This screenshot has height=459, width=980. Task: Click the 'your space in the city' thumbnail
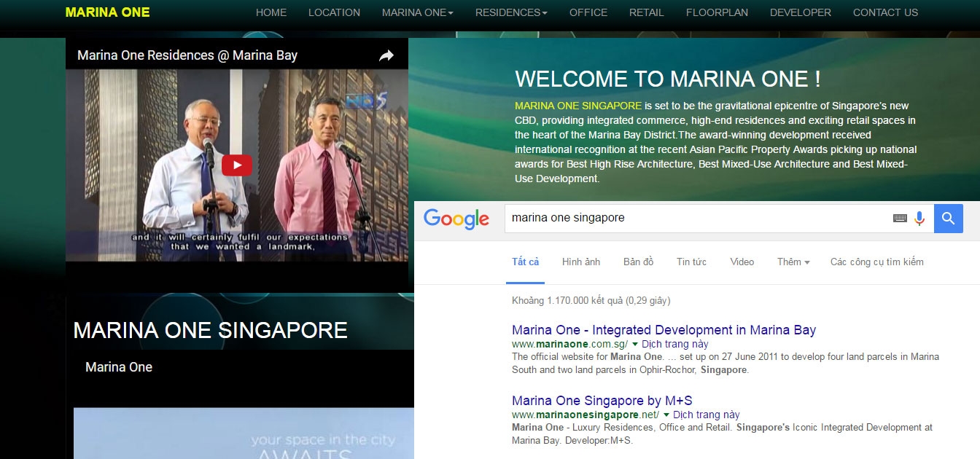244,433
